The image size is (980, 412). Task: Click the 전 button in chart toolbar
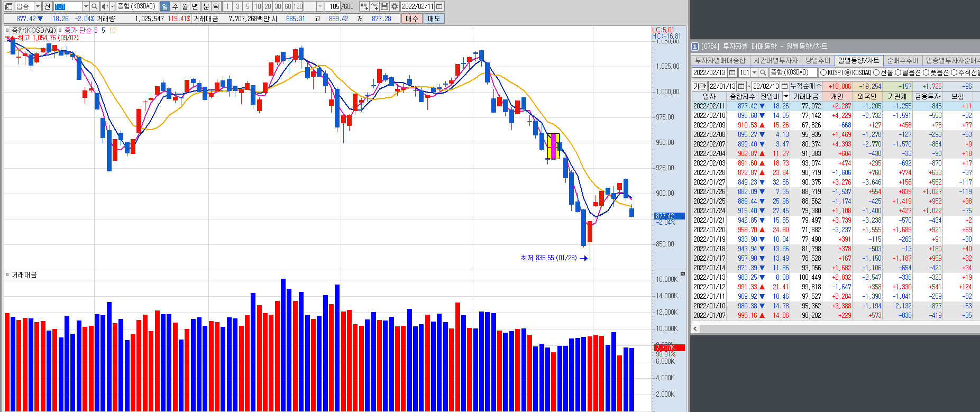click(47, 6)
